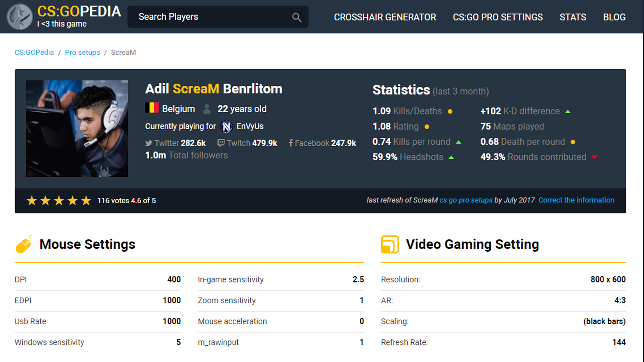Click the Twitch icon
This screenshot has width=644, height=362.
[x=221, y=143]
